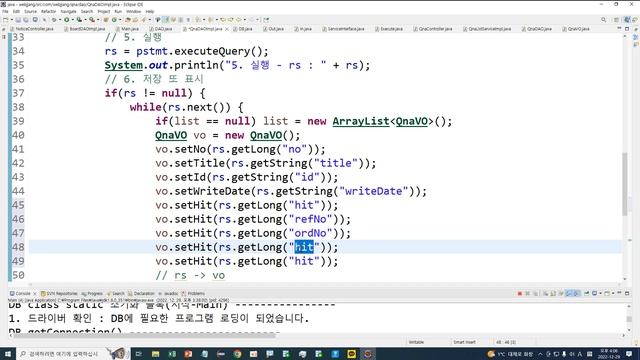Open the Refactor menu
Image resolution: width=640 pixels, height=360 pixels.
pyautogui.click(x=48, y=11)
